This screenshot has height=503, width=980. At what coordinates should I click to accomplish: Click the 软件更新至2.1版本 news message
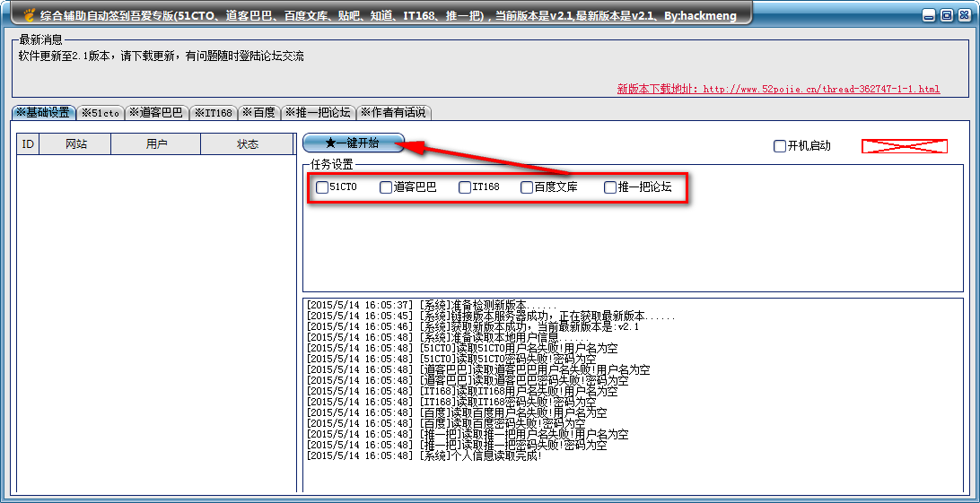pos(162,56)
